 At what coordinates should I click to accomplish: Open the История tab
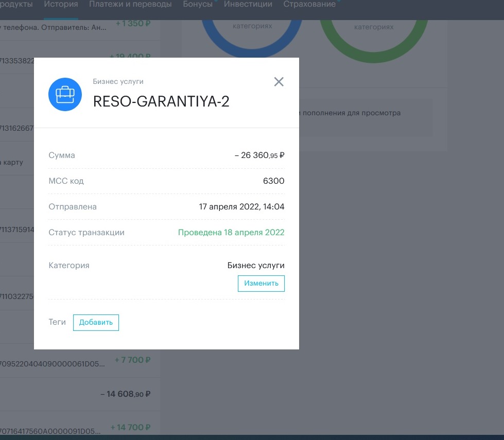click(61, 4)
